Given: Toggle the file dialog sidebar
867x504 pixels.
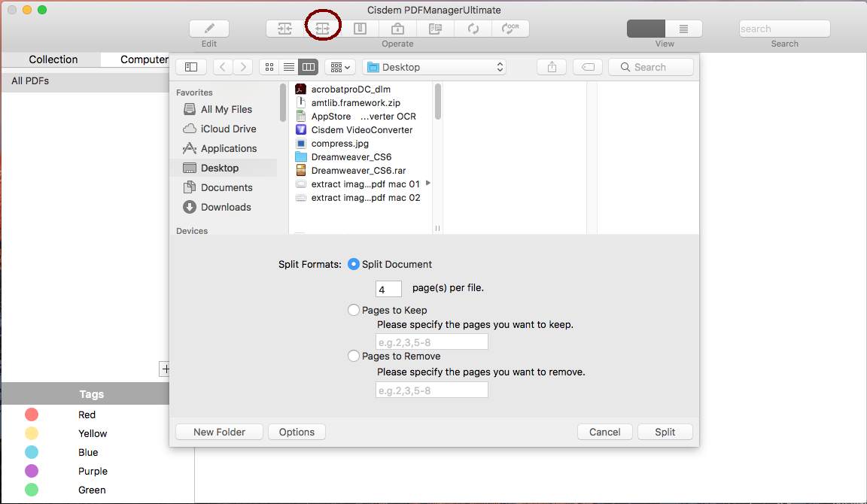Looking at the screenshot, I should point(191,67).
